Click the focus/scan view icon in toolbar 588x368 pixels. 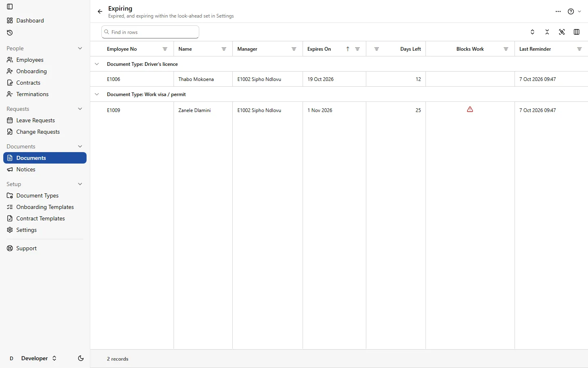pos(562,32)
